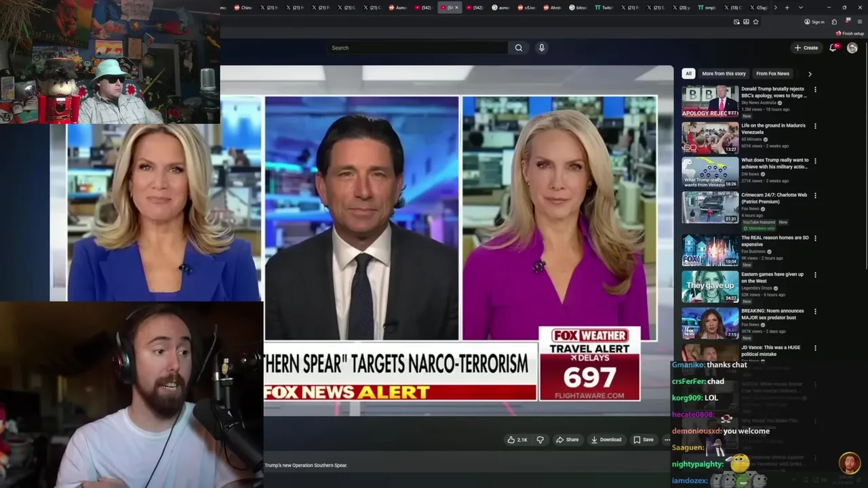Click browser Sign in button
The width and height of the screenshot is (868, 488).
(814, 22)
